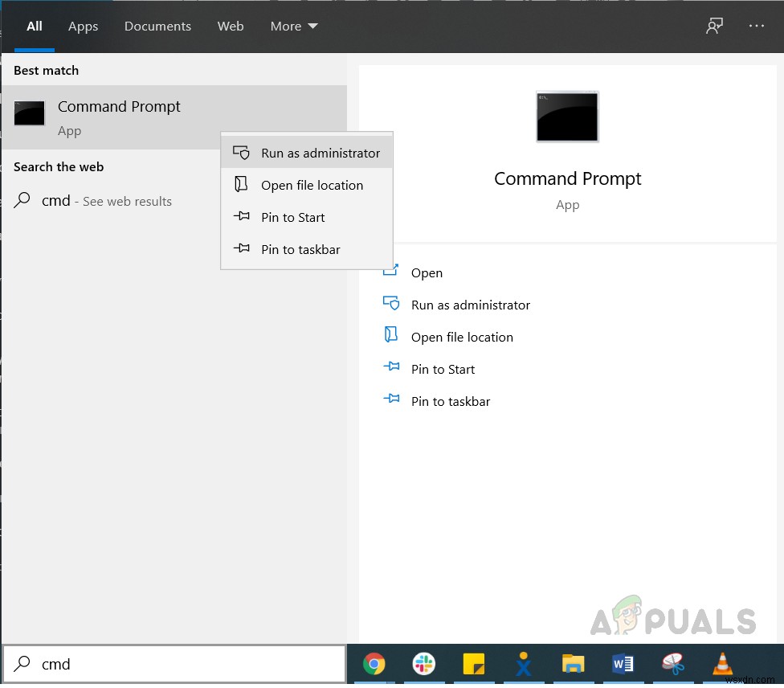This screenshot has height=688, width=784.
Task: Launch VLC media player from taskbar
Action: (x=722, y=664)
